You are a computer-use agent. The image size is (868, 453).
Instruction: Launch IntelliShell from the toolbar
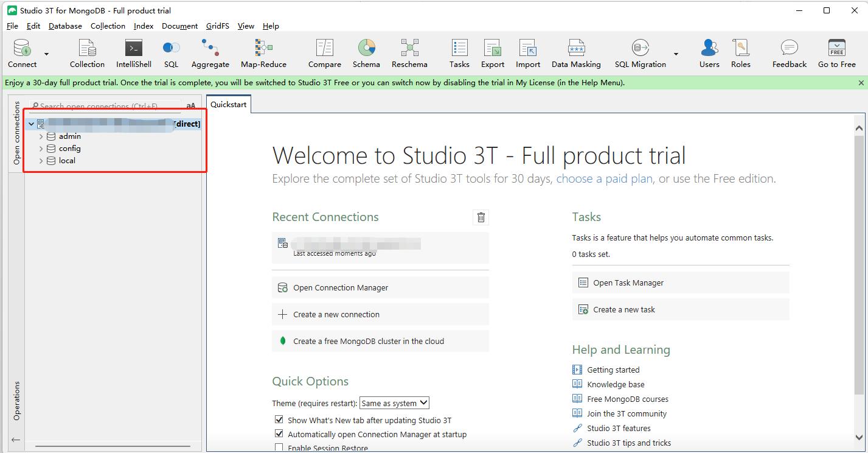coord(134,54)
